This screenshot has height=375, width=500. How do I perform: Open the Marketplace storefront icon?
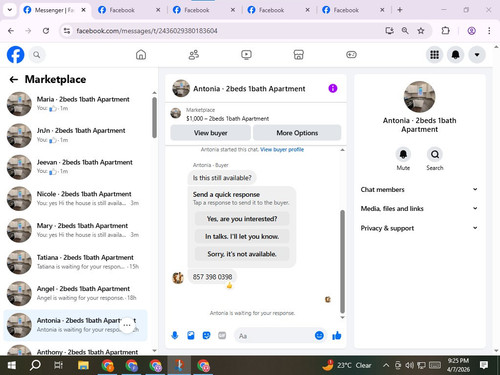[299, 55]
